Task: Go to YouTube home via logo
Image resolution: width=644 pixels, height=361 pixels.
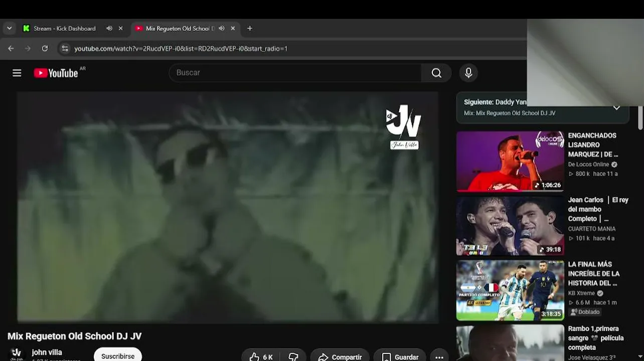Action: (x=56, y=73)
